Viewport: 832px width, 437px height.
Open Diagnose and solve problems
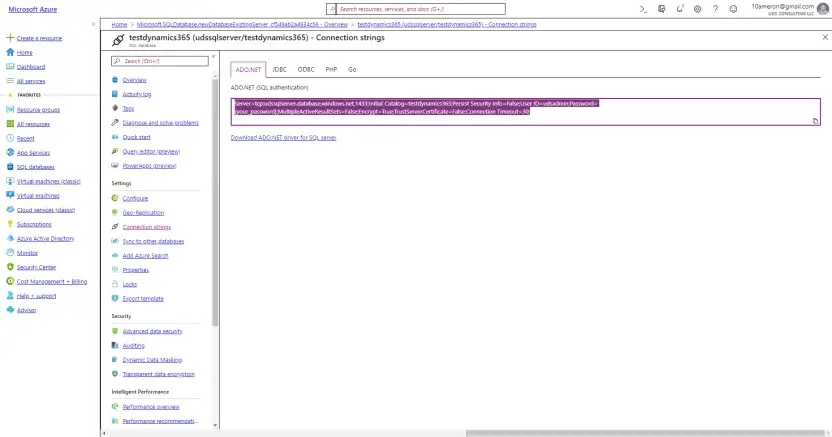(x=160, y=123)
